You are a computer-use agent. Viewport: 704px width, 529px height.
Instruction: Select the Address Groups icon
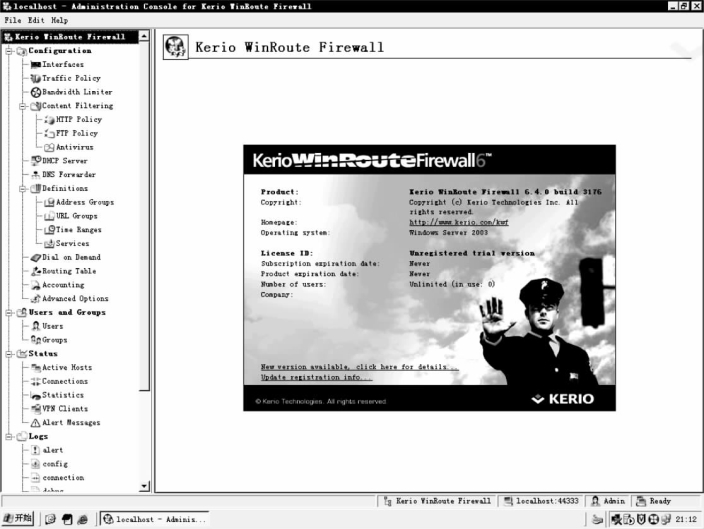49,203
